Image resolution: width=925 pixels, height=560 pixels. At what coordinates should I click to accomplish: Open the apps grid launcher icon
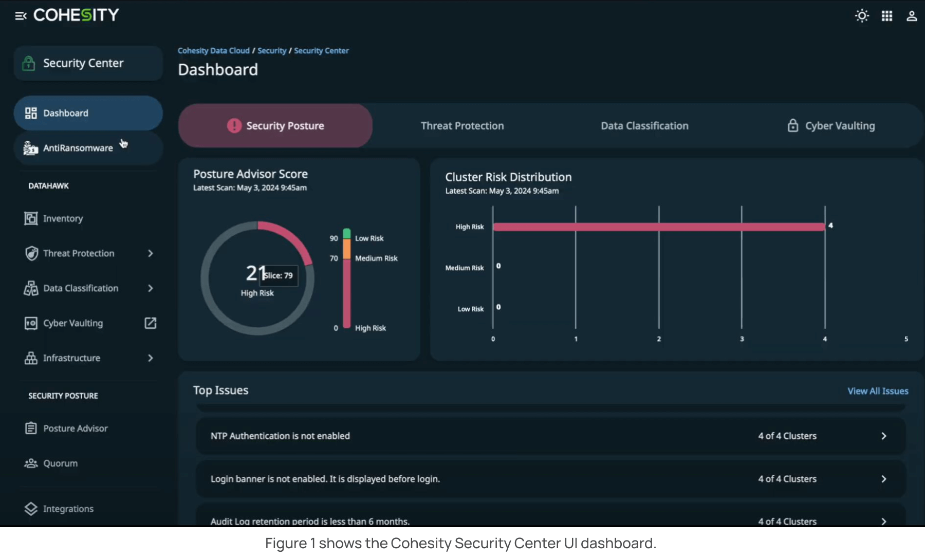[887, 16]
